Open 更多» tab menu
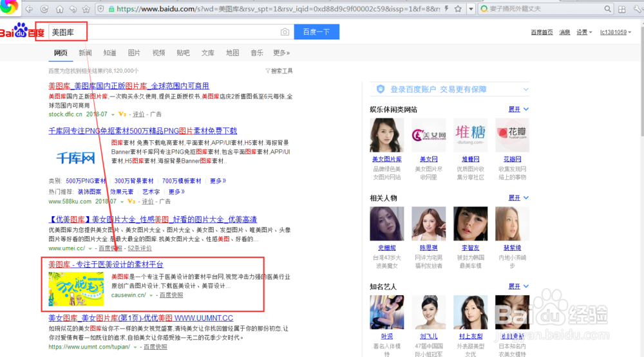The height and width of the screenshot is (357, 644). tap(281, 53)
